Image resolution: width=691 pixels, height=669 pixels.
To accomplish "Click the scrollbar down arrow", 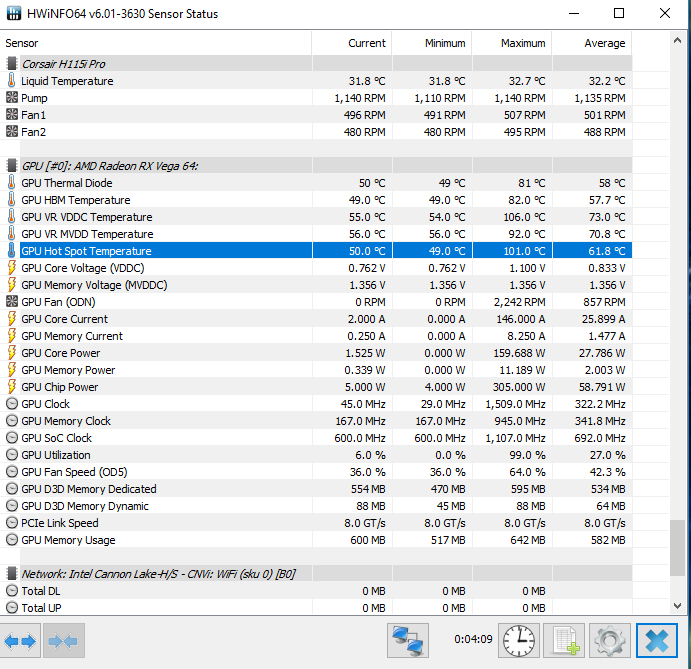I will 677,606.
